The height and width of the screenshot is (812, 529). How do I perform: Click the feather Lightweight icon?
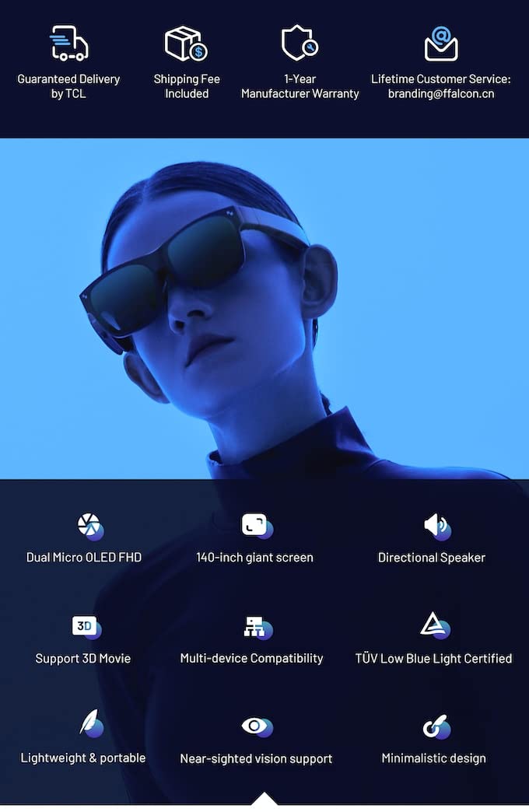coord(90,725)
